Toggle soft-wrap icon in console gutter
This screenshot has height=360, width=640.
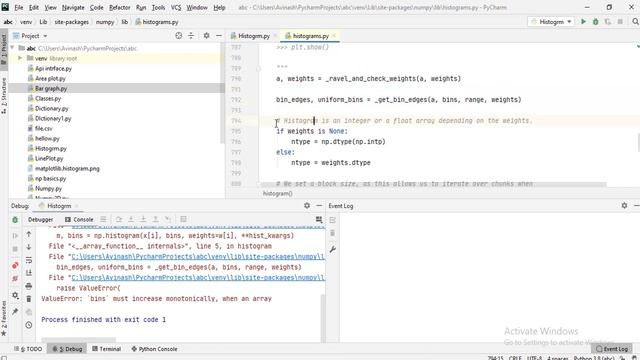pos(29,260)
